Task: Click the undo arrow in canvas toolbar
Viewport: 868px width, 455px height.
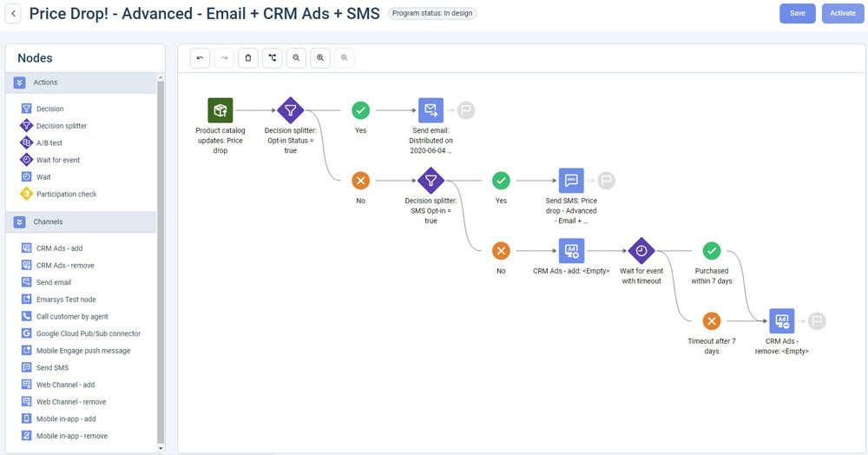Action: [x=201, y=58]
